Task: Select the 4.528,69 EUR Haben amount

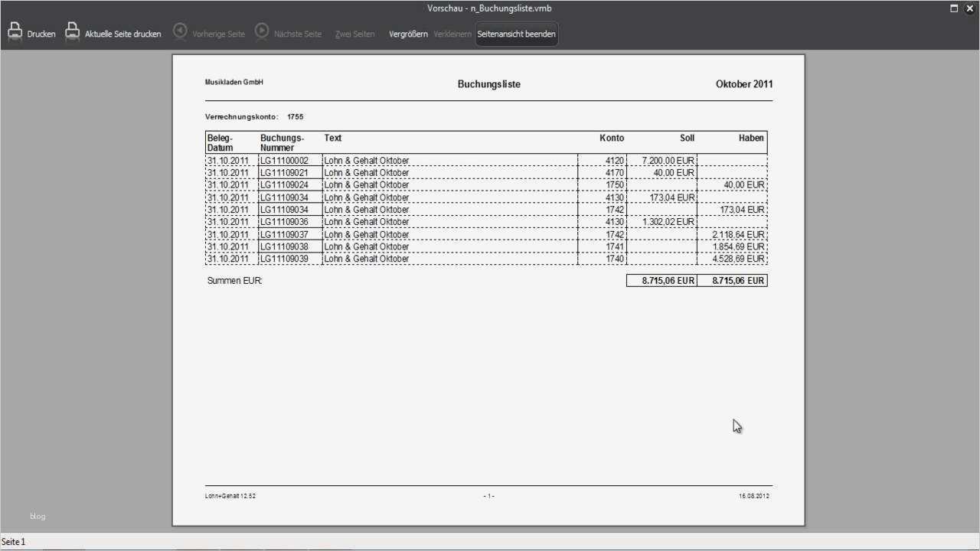Action: point(738,259)
